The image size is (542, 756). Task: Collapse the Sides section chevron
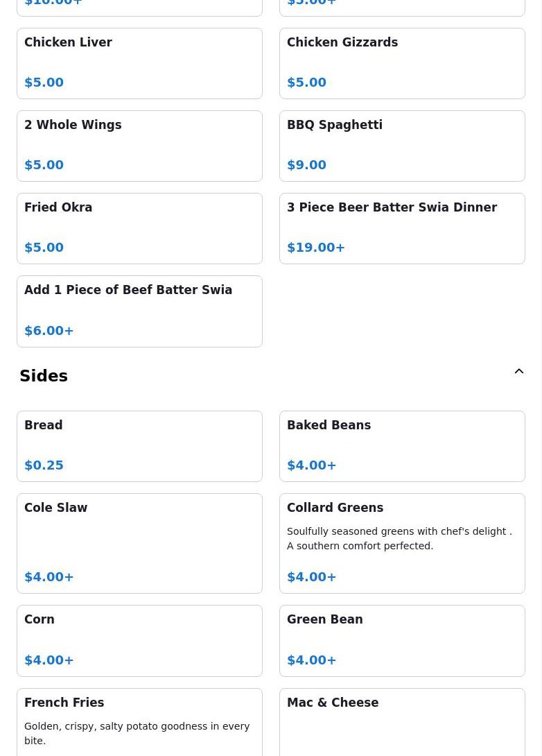click(x=518, y=372)
